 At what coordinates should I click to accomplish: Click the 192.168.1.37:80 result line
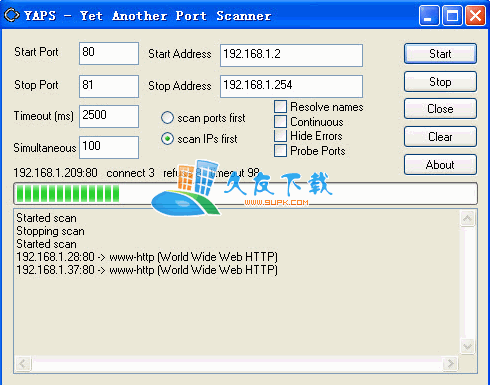click(x=147, y=270)
